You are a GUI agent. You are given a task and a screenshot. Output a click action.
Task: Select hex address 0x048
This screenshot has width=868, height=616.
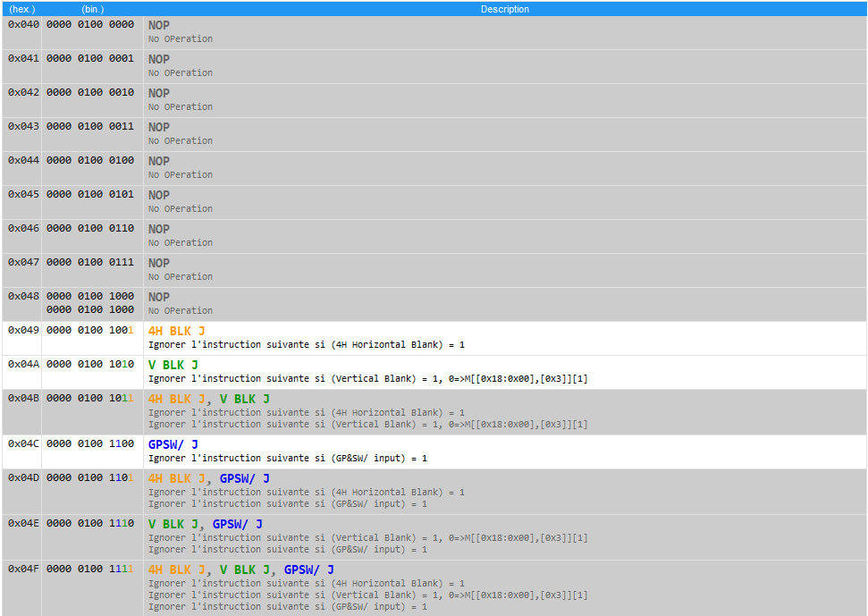coord(24,296)
